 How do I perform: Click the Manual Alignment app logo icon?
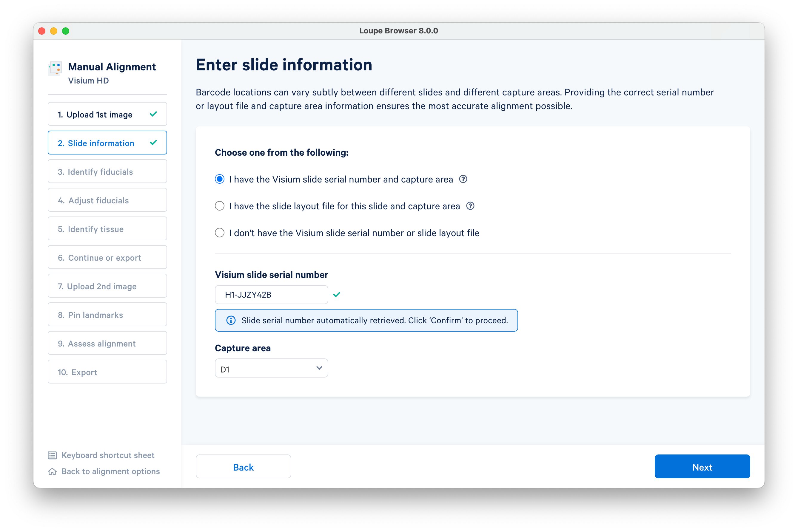tap(55, 68)
